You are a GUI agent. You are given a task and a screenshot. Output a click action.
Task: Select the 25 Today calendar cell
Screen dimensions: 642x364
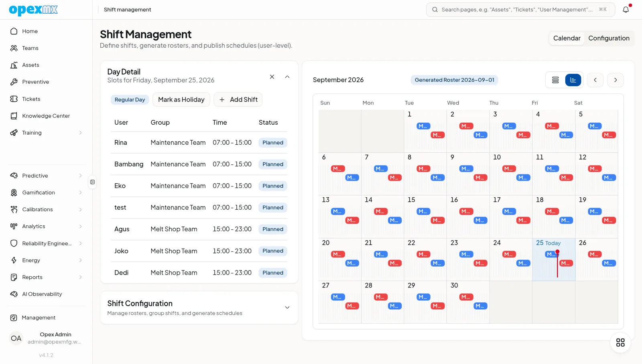point(554,259)
